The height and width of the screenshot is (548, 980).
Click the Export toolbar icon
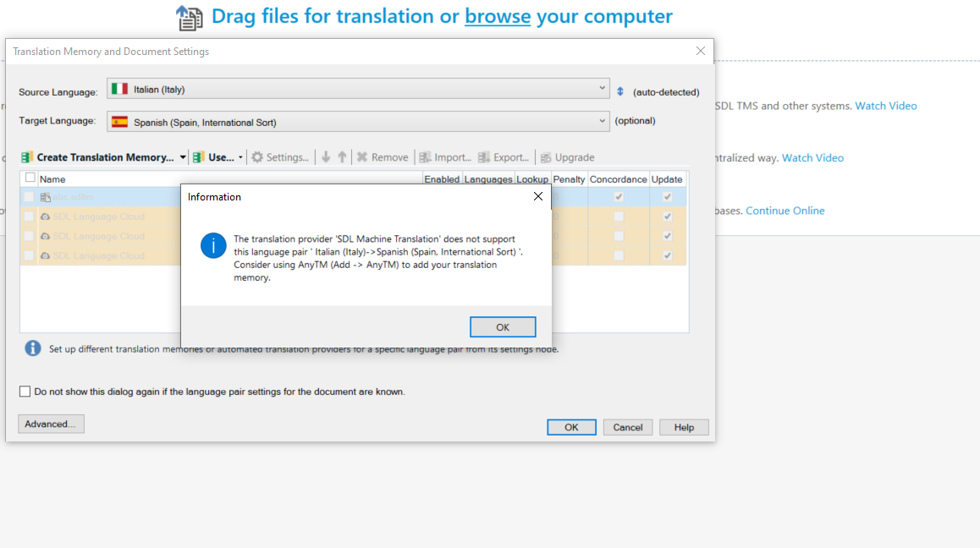(x=484, y=157)
